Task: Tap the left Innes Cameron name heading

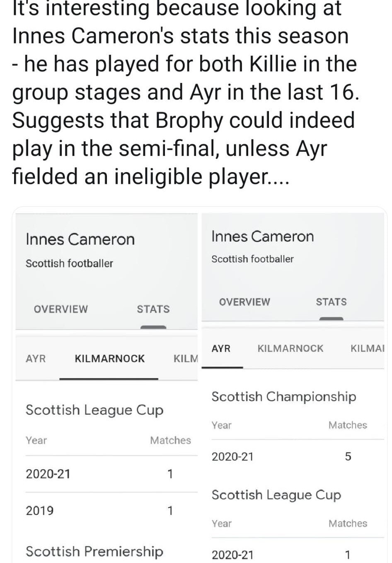Action: point(80,239)
